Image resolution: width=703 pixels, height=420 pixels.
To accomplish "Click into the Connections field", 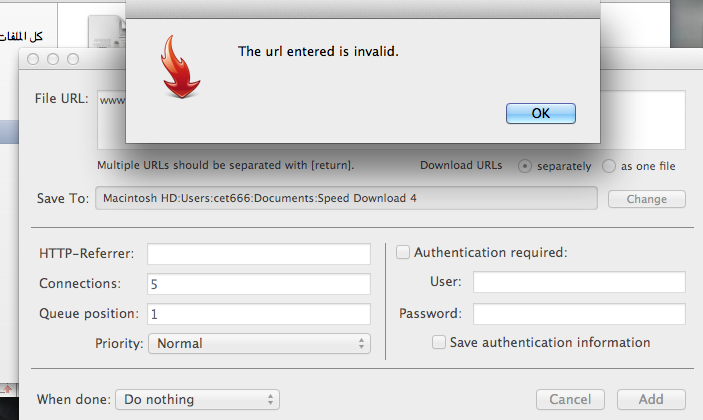I will pos(259,284).
